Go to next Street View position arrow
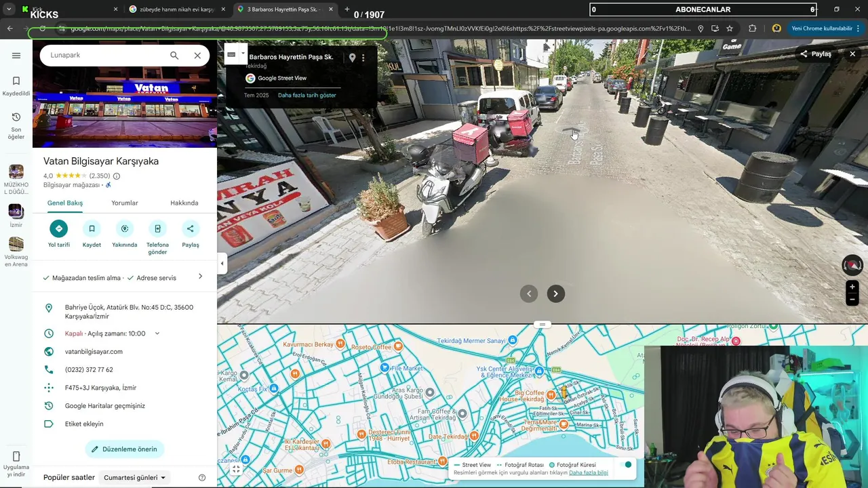This screenshot has height=488, width=868. point(555,293)
